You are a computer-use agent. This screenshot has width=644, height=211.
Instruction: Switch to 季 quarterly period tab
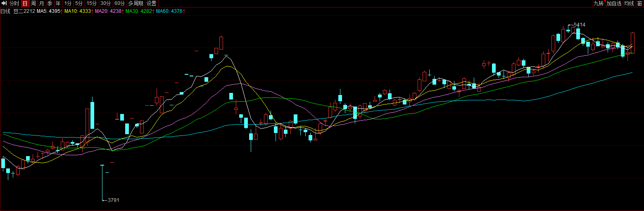(50, 3)
